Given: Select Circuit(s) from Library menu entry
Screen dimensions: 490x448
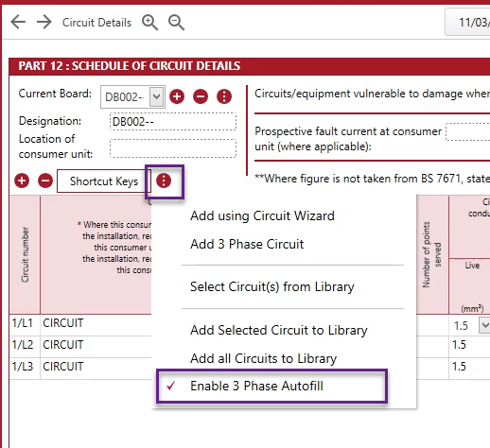Looking at the screenshot, I should tap(272, 286).
